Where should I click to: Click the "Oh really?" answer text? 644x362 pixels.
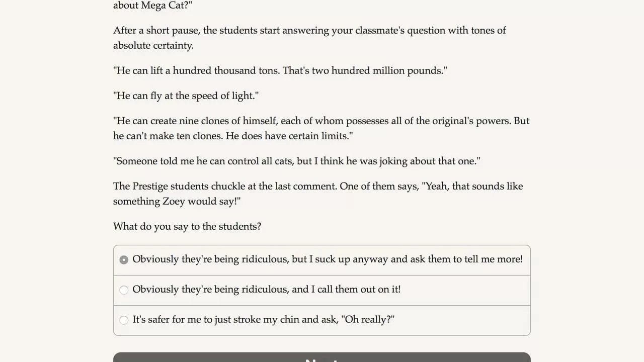[368, 320]
